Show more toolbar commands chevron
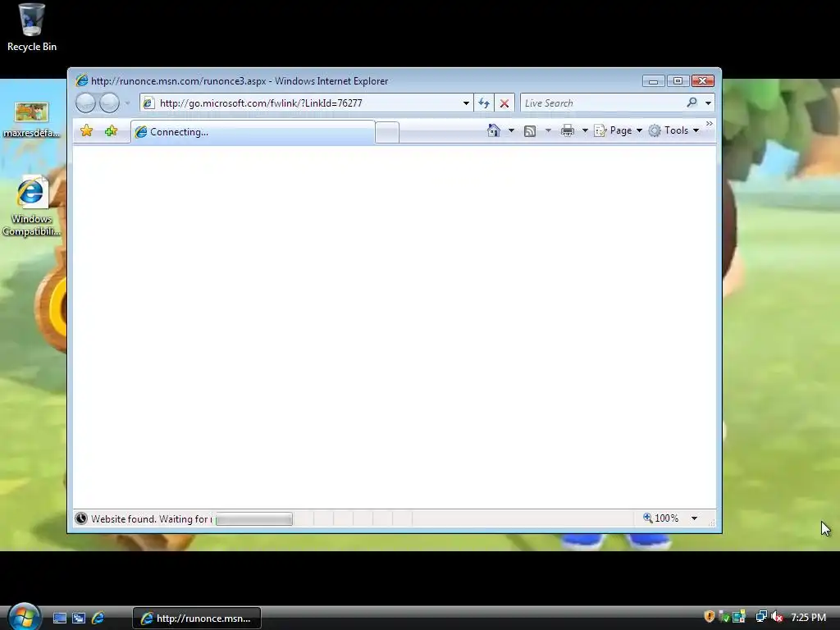 [x=710, y=124]
